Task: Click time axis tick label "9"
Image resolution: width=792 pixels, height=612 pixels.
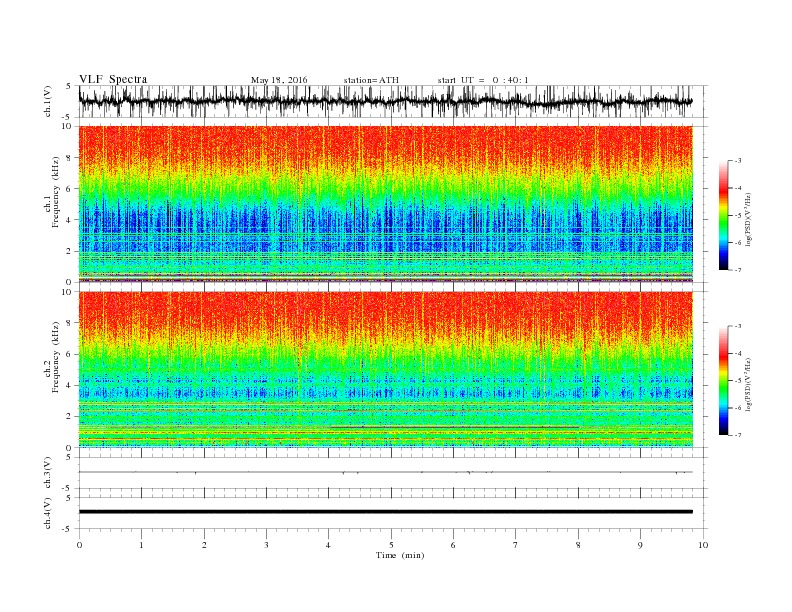Action: click(x=640, y=545)
